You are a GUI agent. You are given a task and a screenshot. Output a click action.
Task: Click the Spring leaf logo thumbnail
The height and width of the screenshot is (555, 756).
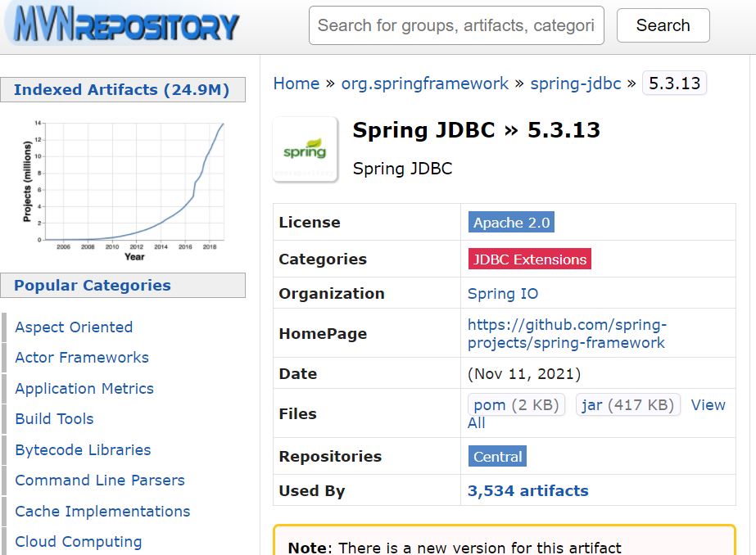point(305,149)
